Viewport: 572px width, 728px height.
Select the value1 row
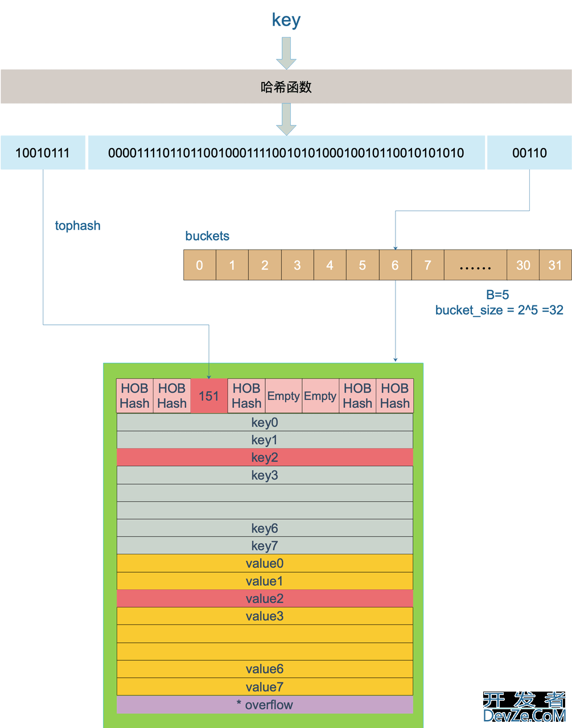coord(265,581)
